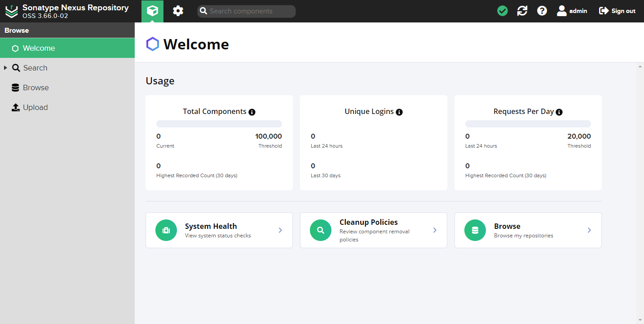Click the Refresh icon in header

tap(522, 11)
